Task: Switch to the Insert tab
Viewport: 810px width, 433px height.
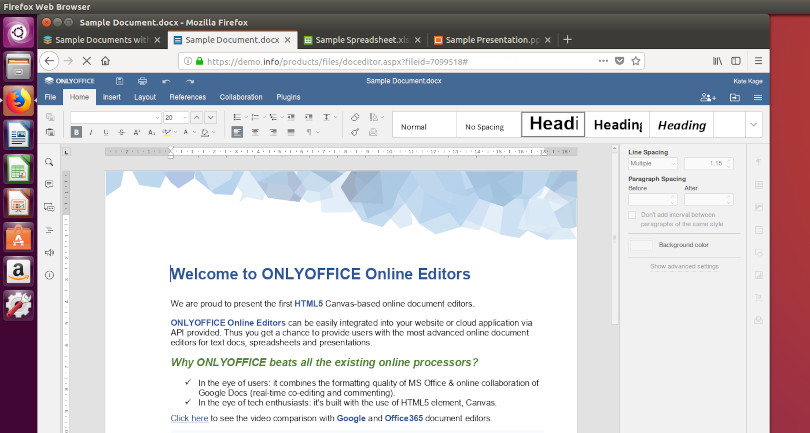Action: pos(112,97)
